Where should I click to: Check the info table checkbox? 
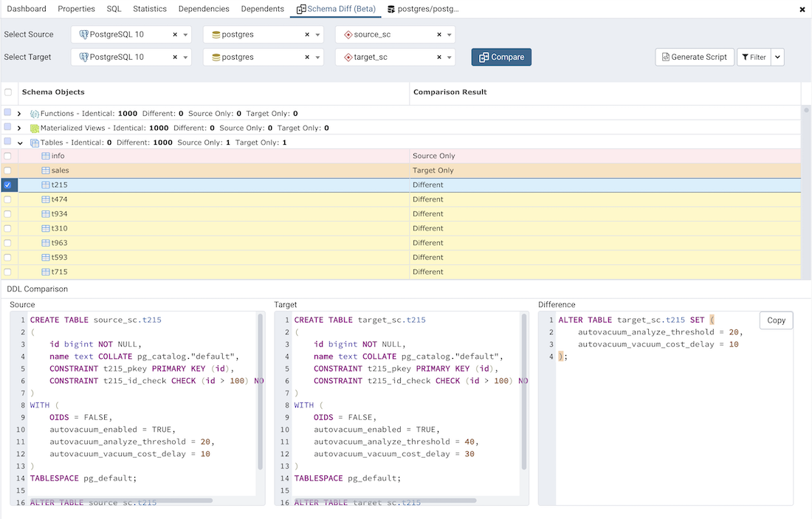pyautogui.click(x=8, y=157)
